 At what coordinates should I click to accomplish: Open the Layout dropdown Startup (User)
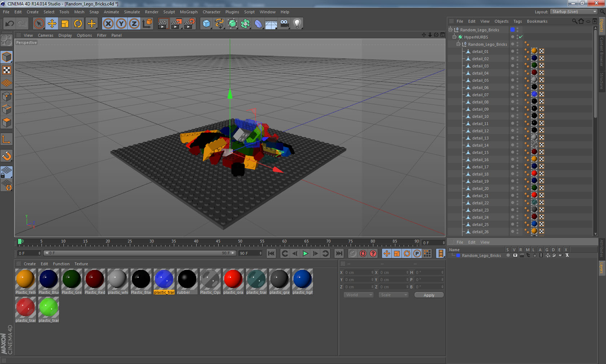pos(574,12)
